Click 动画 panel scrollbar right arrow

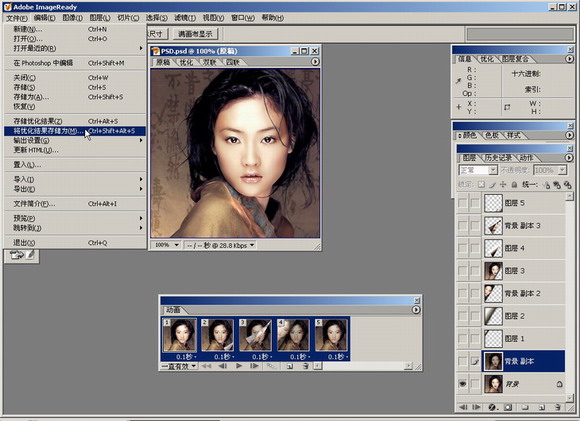[x=408, y=366]
